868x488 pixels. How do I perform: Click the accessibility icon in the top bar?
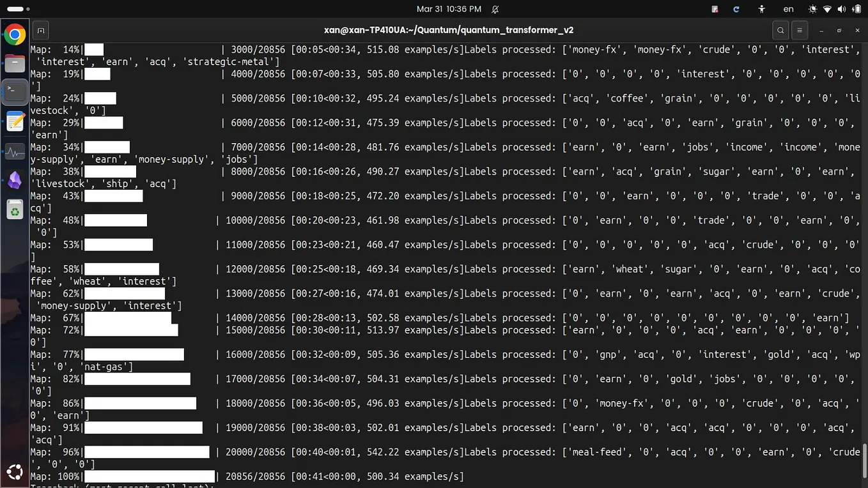[761, 9]
